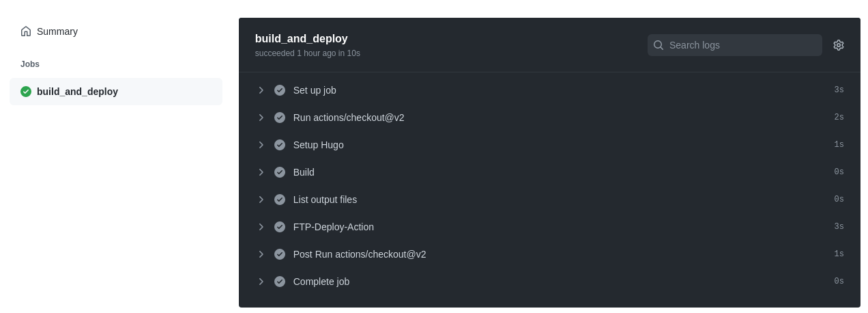Open the Setup Hugo step log
868x313 pixels.
tap(319, 145)
